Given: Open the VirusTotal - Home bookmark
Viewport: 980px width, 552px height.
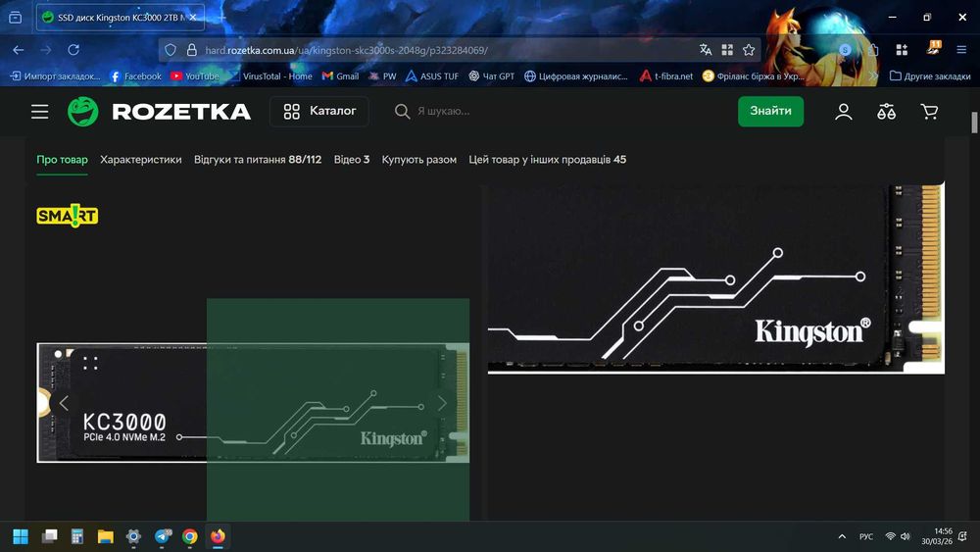Looking at the screenshot, I should coord(270,76).
